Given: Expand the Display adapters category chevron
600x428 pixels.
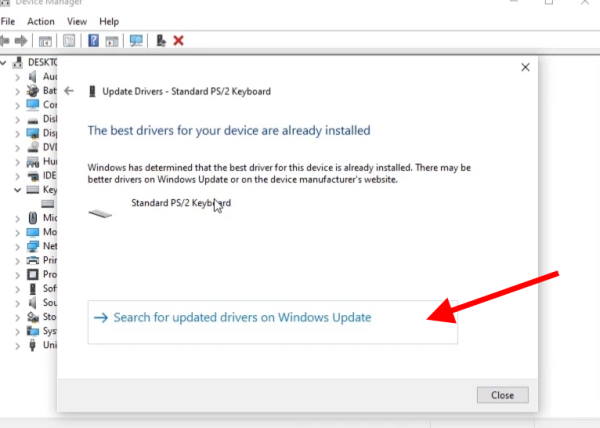Looking at the screenshot, I should tap(18, 133).
